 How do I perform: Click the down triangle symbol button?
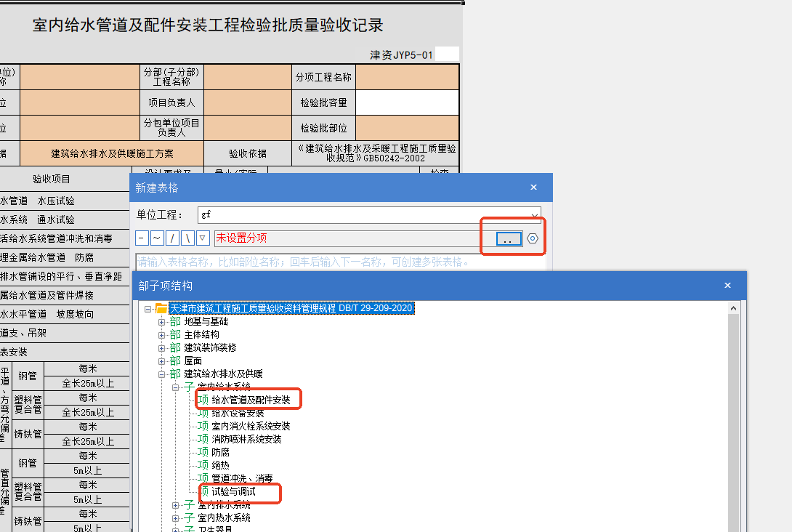click(x=203, y=238)
